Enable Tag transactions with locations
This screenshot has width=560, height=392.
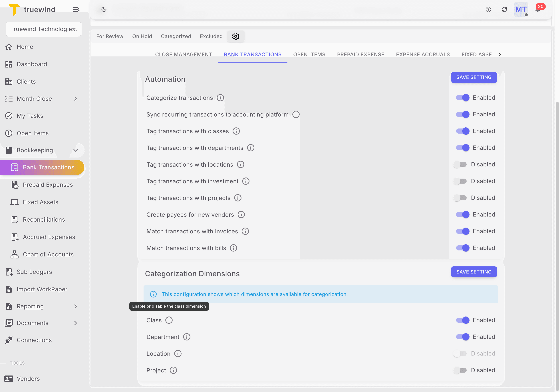coord(460,164)
